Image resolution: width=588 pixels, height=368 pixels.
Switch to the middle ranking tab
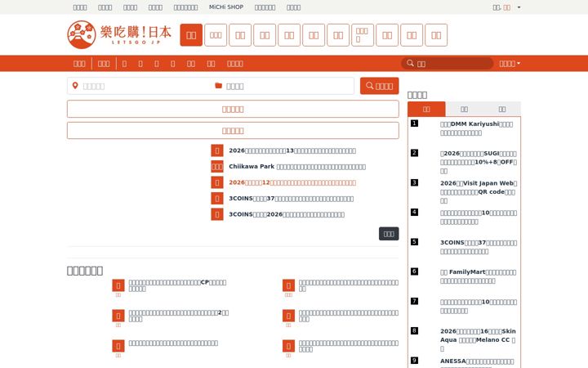coord(464,109)
